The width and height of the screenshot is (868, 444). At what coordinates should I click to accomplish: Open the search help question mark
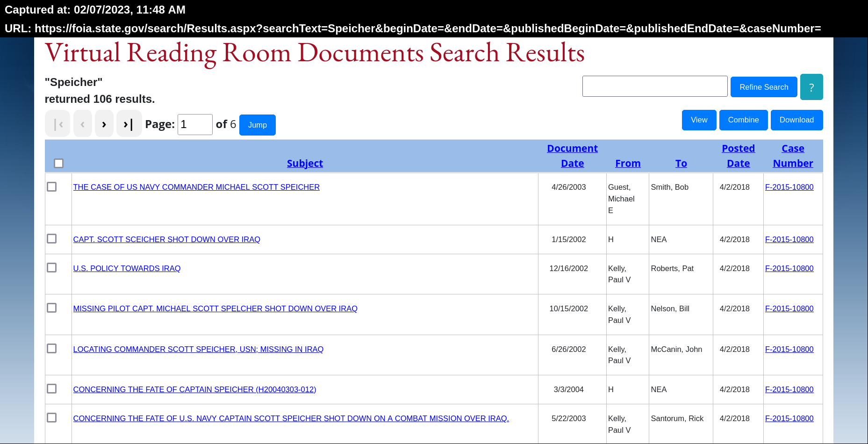click(811, 87)
